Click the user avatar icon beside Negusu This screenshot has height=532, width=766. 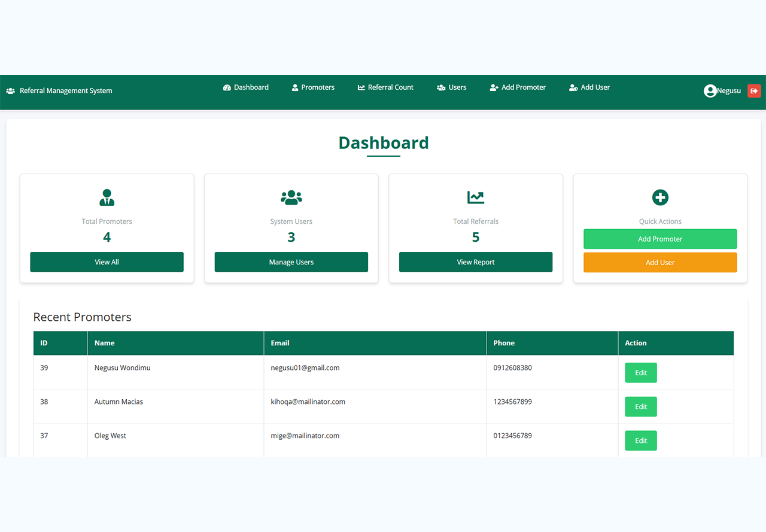tap(710, 91)
